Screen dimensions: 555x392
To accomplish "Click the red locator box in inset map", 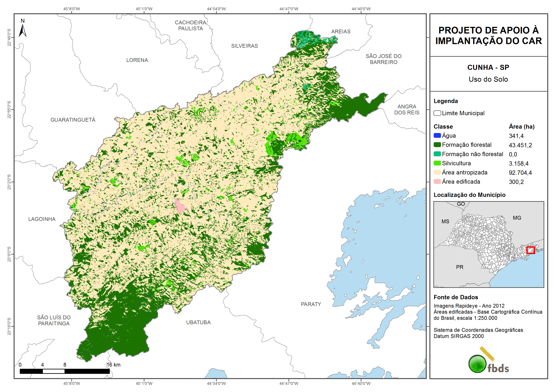I will pyautogui.click(x=531, y=250).
